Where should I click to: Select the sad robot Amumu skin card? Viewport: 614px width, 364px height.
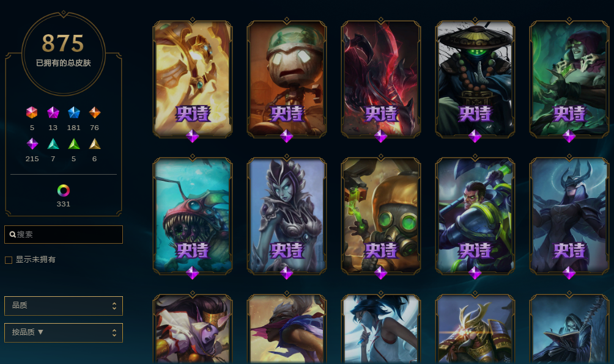tap(287, 79)
